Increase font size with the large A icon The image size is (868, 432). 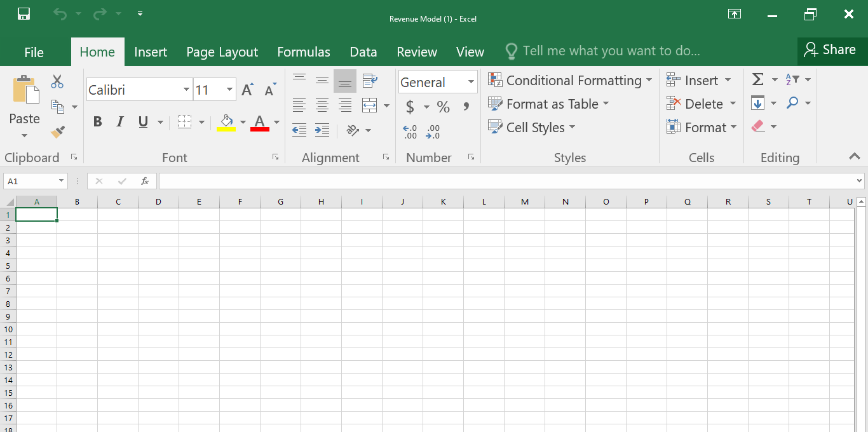pyautogui.click(x=248, y=90)
